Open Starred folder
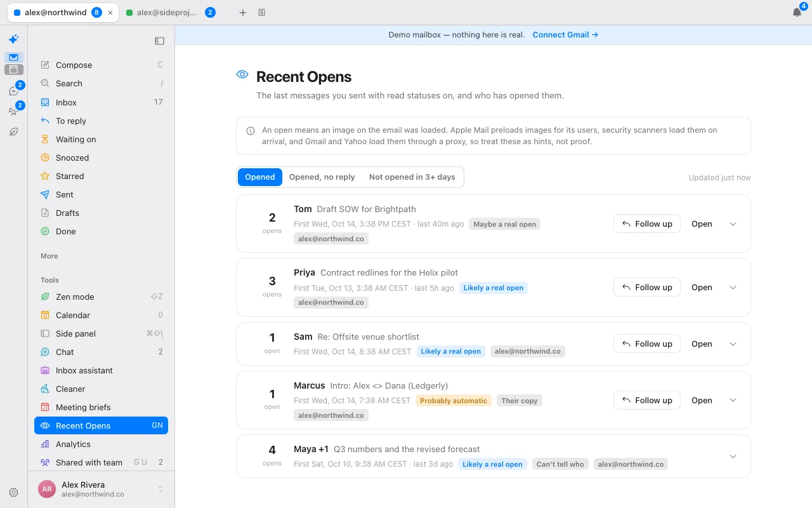Image resolution: width=812 pixels, height=508 pixels. (x=101, y=176)
